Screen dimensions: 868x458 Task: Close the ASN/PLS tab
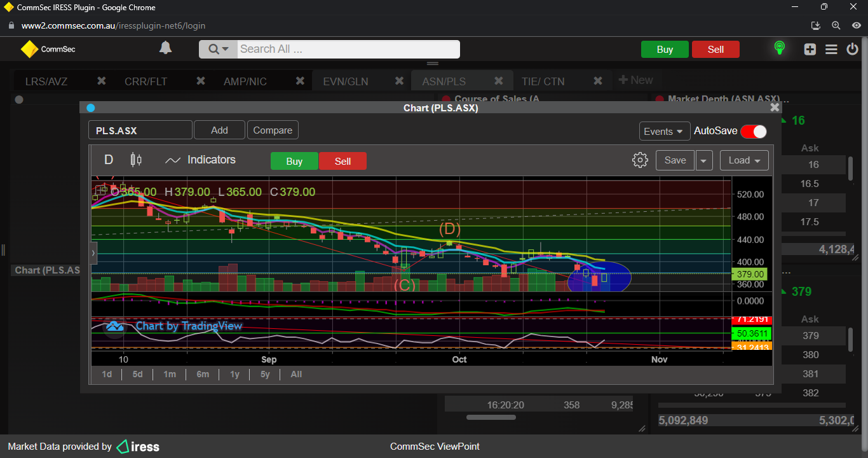click(499, 81)
